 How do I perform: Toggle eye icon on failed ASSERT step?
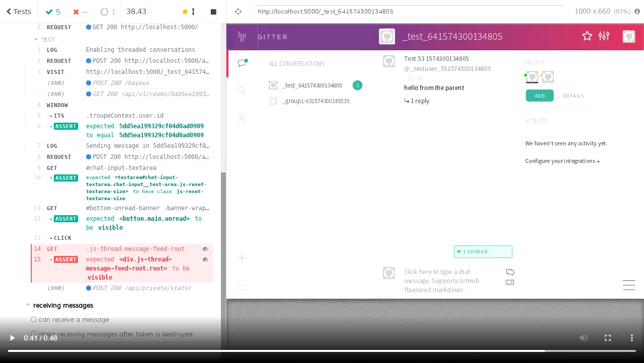(x=205, y=259)
